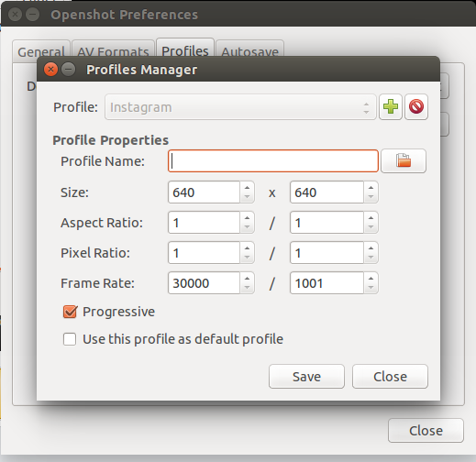Enable Use this profile as default profile
This screenshot has height=462, width=476.
pos(70,339)
